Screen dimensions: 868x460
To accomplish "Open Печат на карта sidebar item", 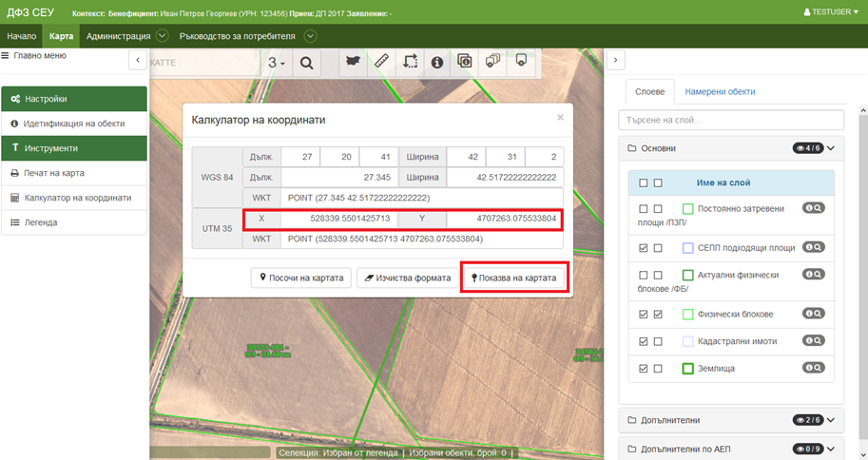I will coord(74,173).
